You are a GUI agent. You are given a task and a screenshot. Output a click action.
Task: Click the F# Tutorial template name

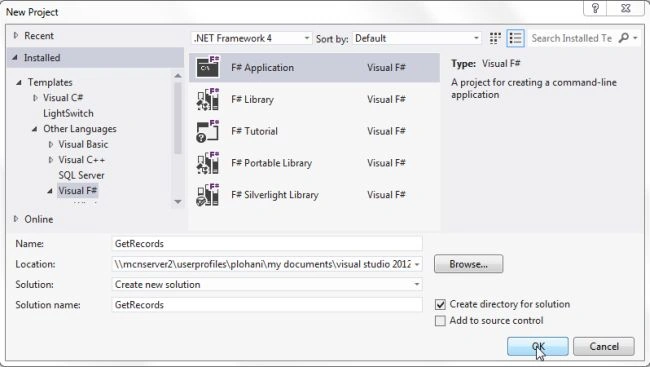click(x=255, y=131)
